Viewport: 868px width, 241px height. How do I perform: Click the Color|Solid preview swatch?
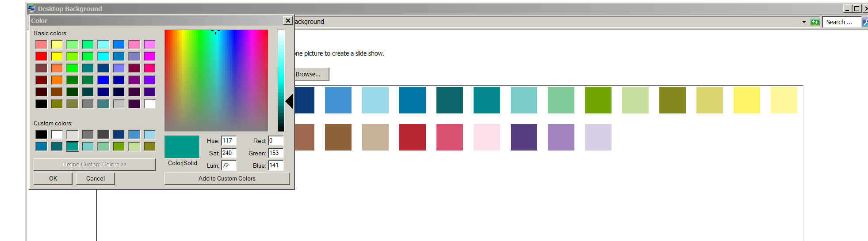pyautogui.click(x=182, y=147)
